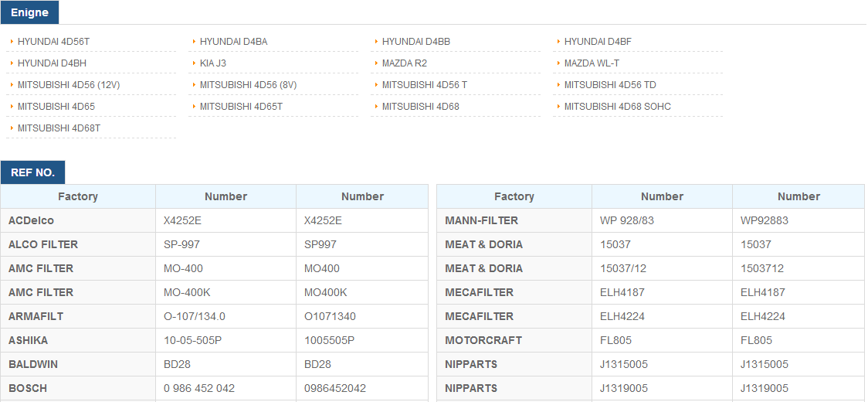Image resolution: width=868 pixels, height=402 pixels.
Task: Click arrow icon beside HYUNDAI D4BH
Action: click(x=12, y=63)
